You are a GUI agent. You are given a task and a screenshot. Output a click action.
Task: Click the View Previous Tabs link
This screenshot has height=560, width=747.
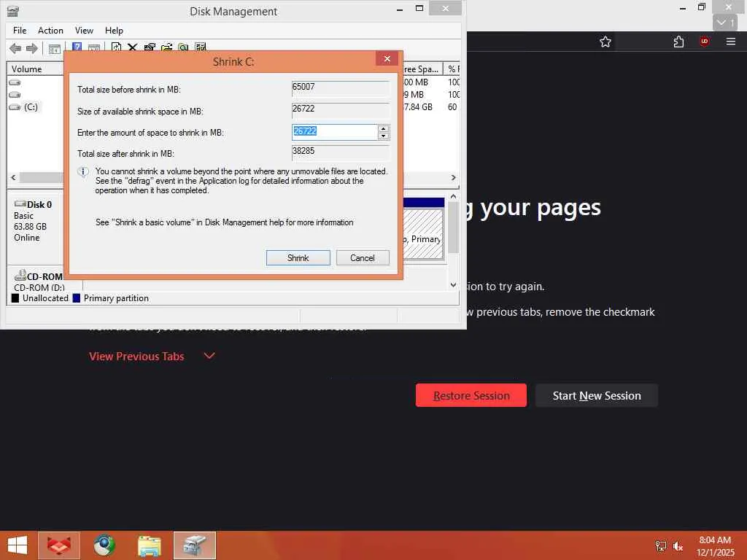[136, 356]
